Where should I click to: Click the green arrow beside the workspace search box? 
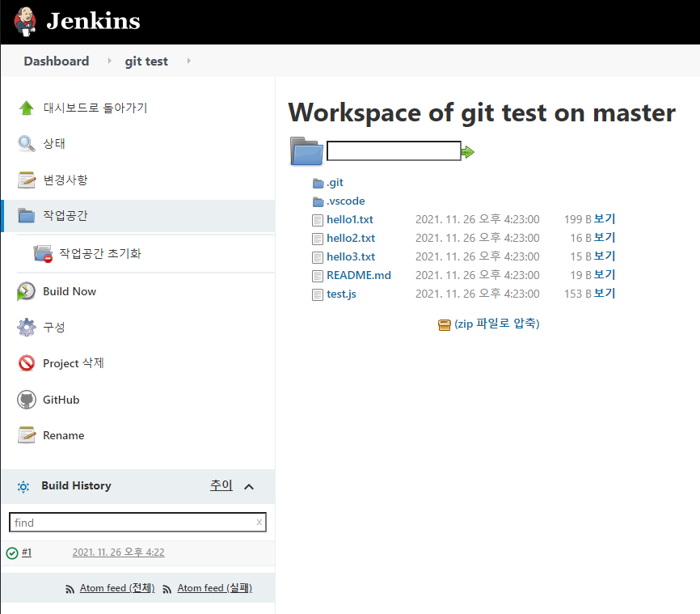[x=467, y=150]
